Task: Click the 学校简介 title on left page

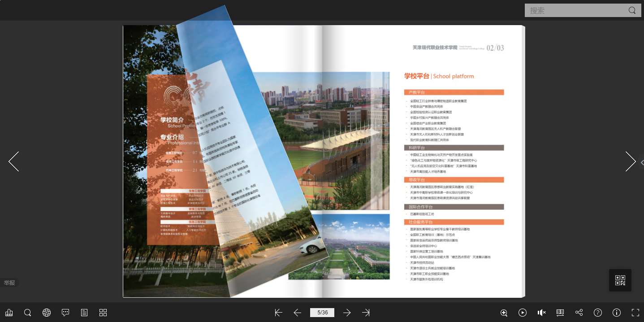Action: [x=172, y=120]
